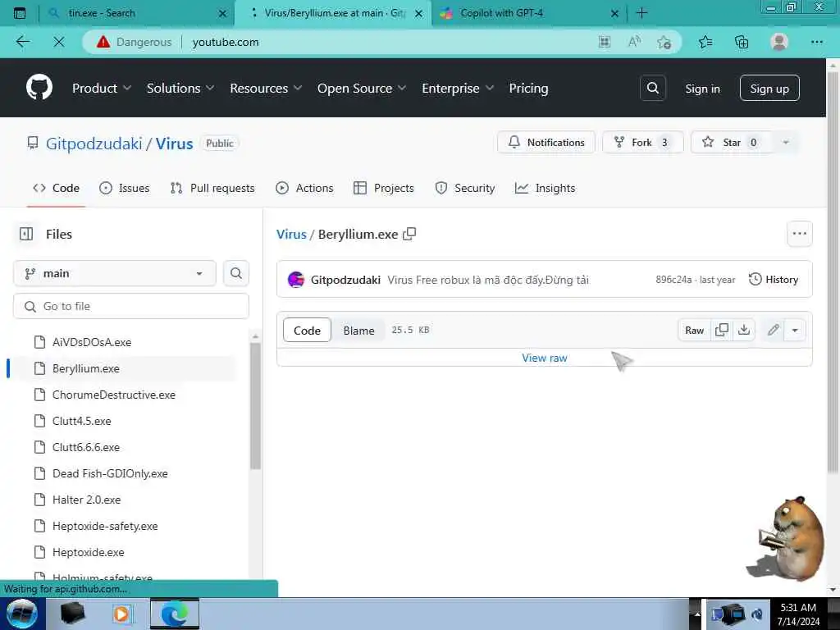Image resolution: width=840 pixels, height=630 pixels.
Task: Open the main branch selector dropdown
Action: [115, 273]
